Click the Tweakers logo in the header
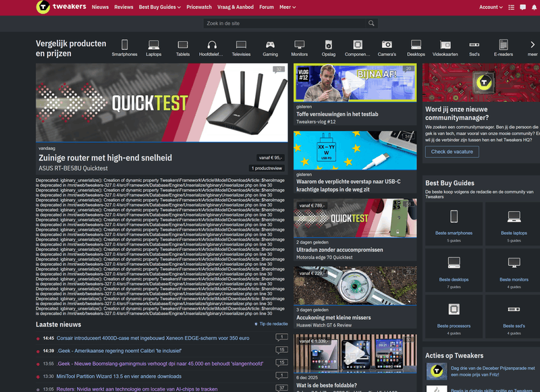The image size is (540, 392). pos(42,7)
